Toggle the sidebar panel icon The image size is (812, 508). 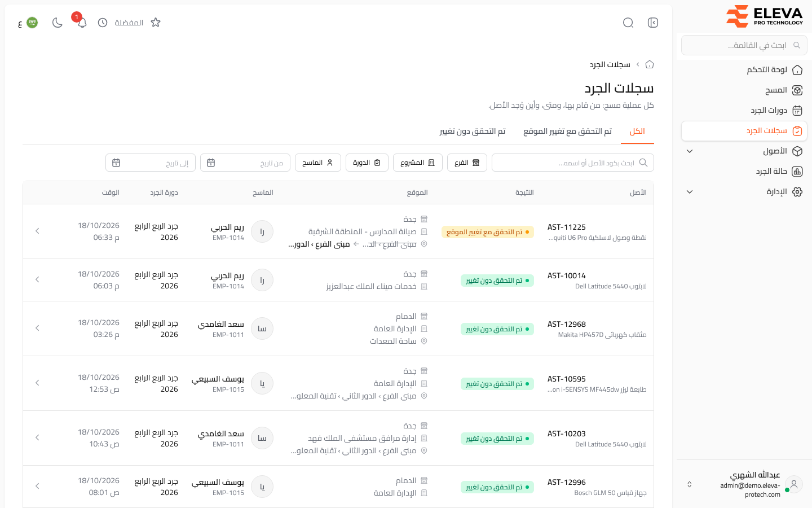[x=653, y=23]
